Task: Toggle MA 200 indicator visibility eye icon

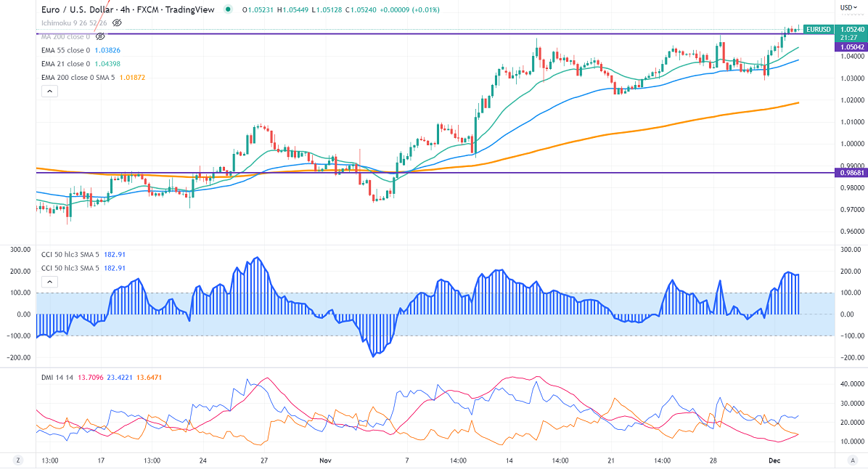Action: 99,36
